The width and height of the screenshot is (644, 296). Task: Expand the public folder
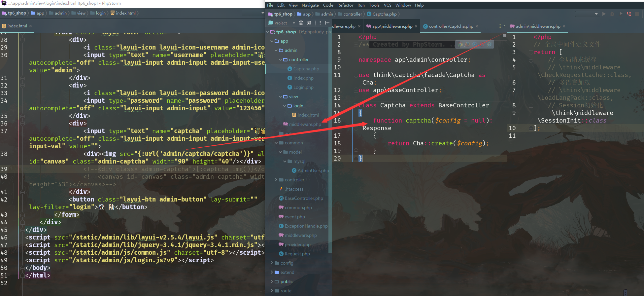[x=272, y=281]
